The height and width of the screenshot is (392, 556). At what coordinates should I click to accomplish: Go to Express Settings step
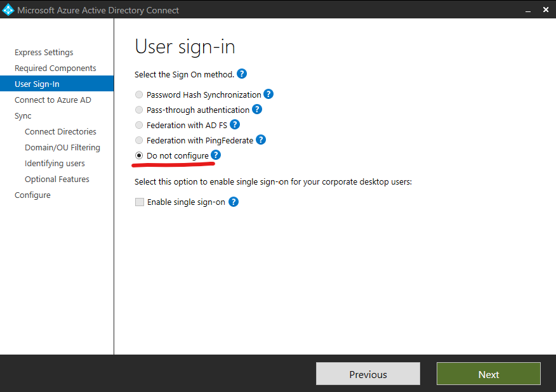(x=44, y=53)
